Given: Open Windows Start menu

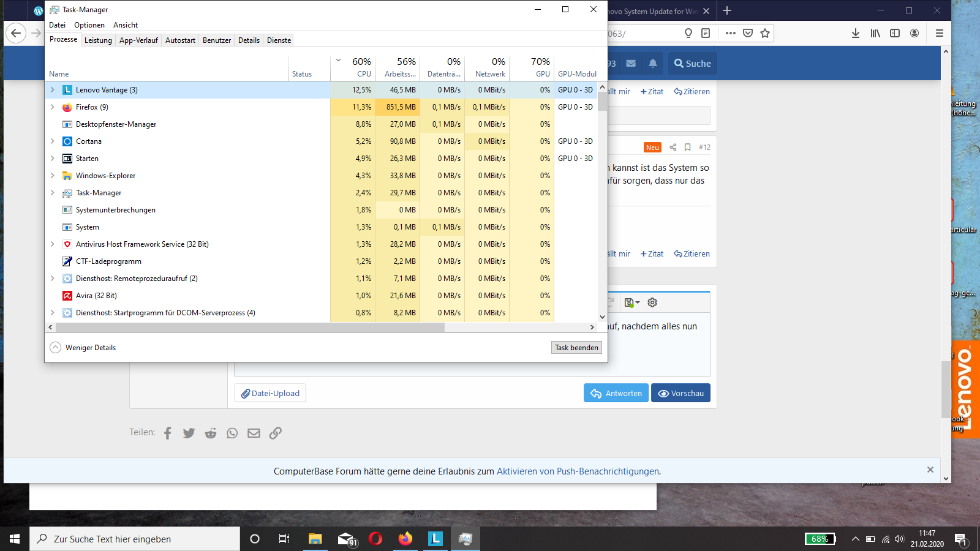Looking at the screenshot, I should [x=15, y=539].
